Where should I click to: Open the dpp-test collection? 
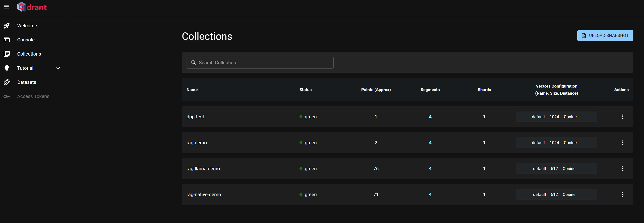tap(195, 117)
